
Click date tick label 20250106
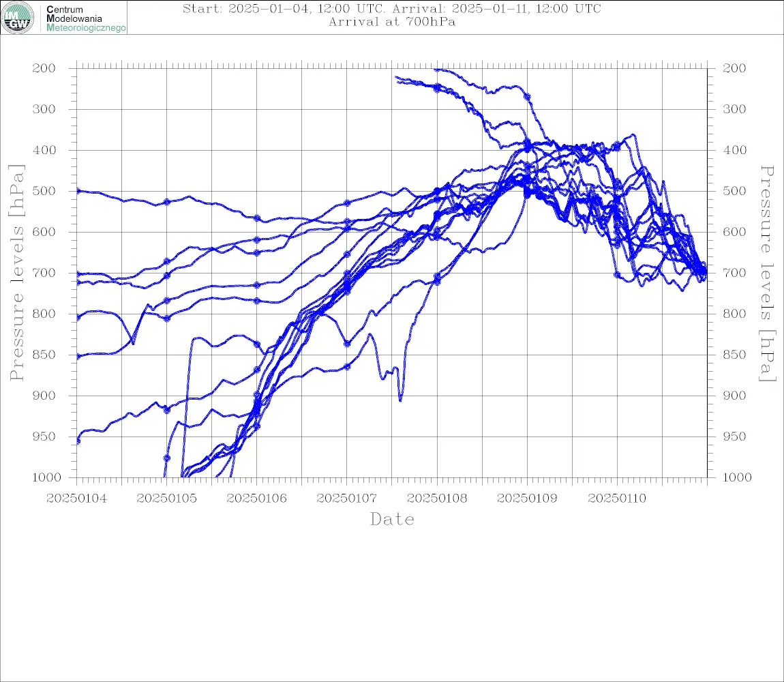point(256,499)
